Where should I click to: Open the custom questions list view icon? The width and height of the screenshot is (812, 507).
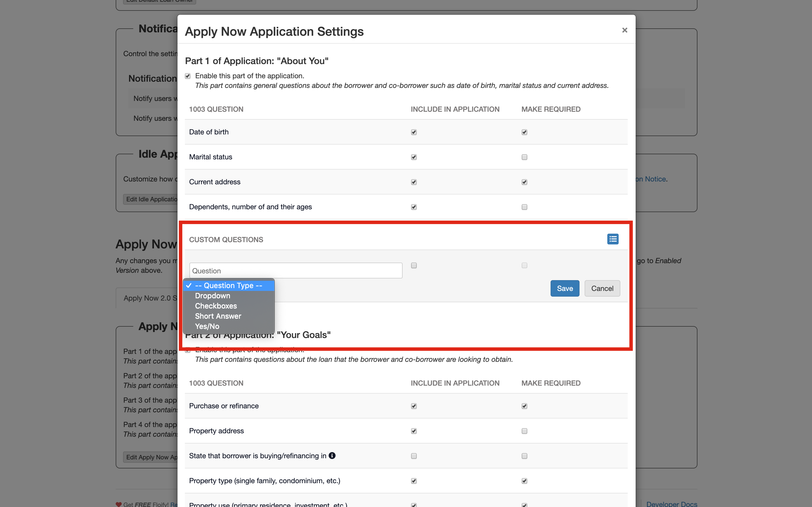(612, 239)
